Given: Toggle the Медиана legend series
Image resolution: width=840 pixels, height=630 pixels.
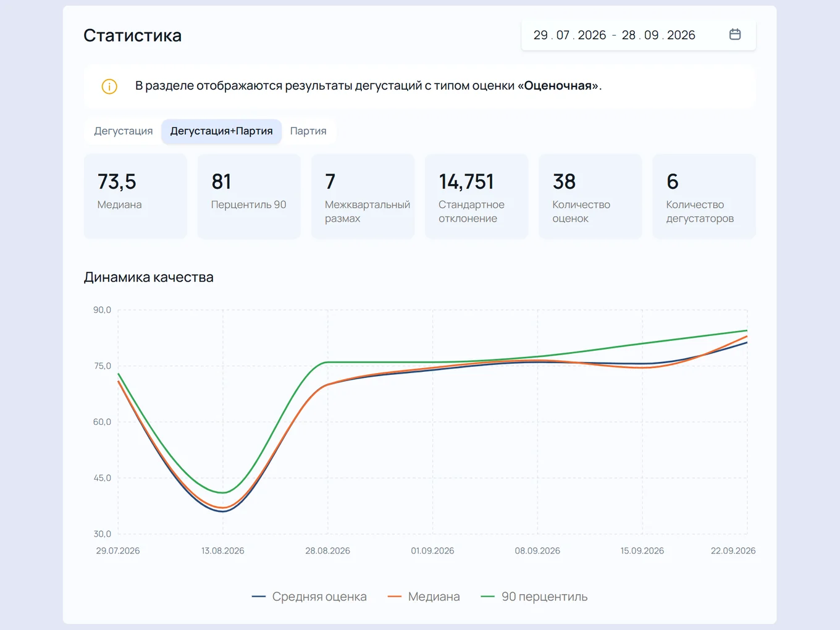Looking at the screenshot, I should (424, 597).
